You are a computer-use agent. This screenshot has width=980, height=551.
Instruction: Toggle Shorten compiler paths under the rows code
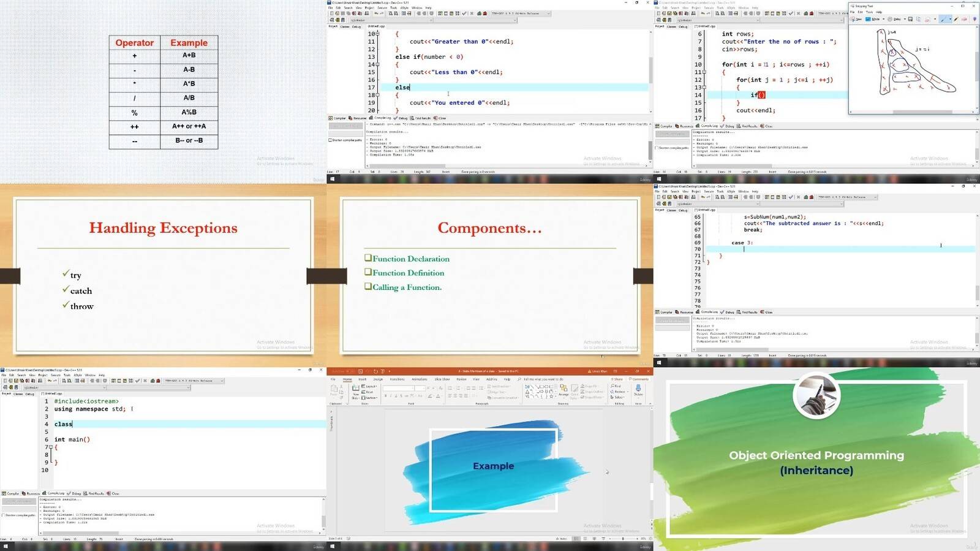[672, 148]
